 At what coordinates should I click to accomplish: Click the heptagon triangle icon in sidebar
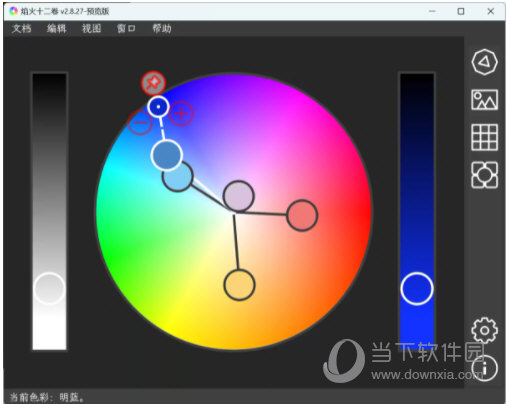pyautogui.click(x=484, y=62)
